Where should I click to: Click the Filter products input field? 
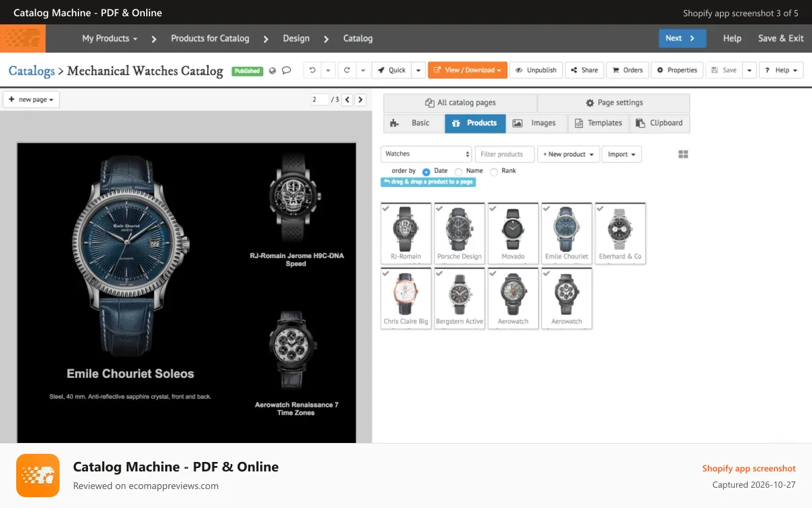[x=504, y=154]
